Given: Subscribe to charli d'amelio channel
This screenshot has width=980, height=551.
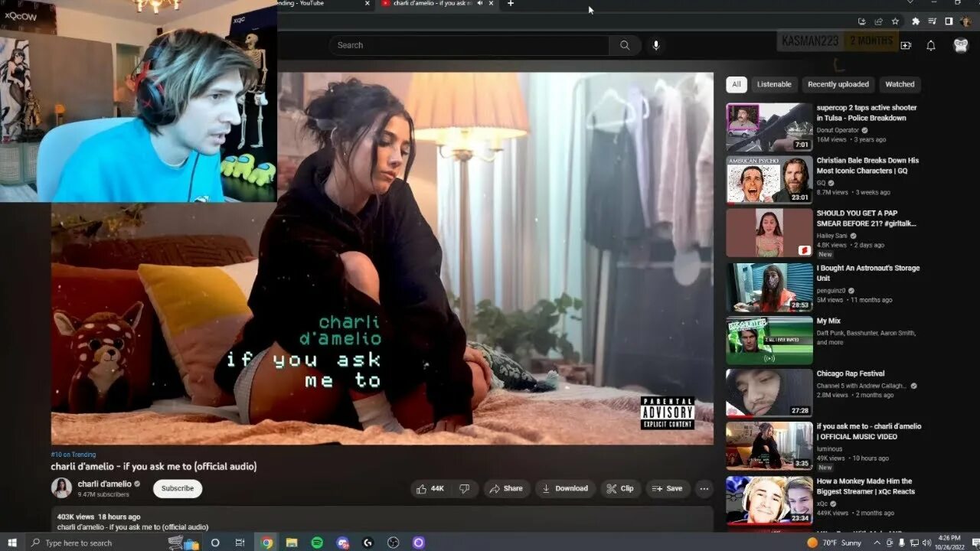Looking at the screenshot, I should tap(178, 488).
